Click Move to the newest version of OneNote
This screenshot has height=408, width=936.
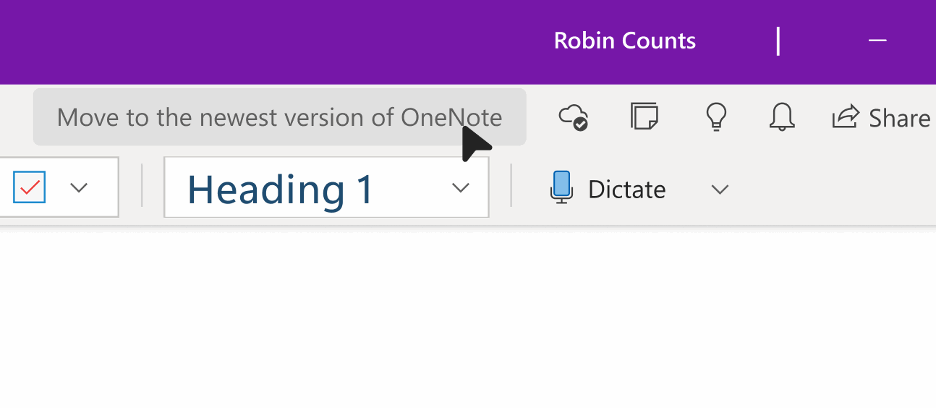pyautogui.click(x=279, y=117)
